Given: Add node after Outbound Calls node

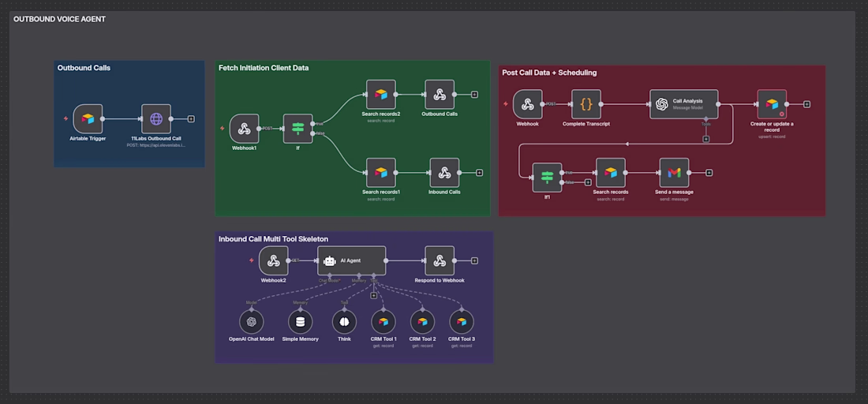Looking at the screenshot, I should [x=474, y=94].
